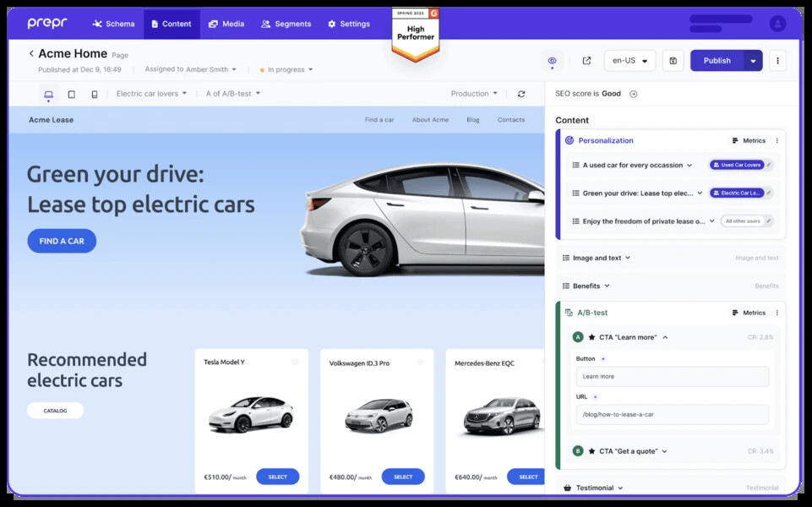Expand the Benefits section
Viewport: 812px width, 507px height.
pyautogui.click(x=607, y=286)
